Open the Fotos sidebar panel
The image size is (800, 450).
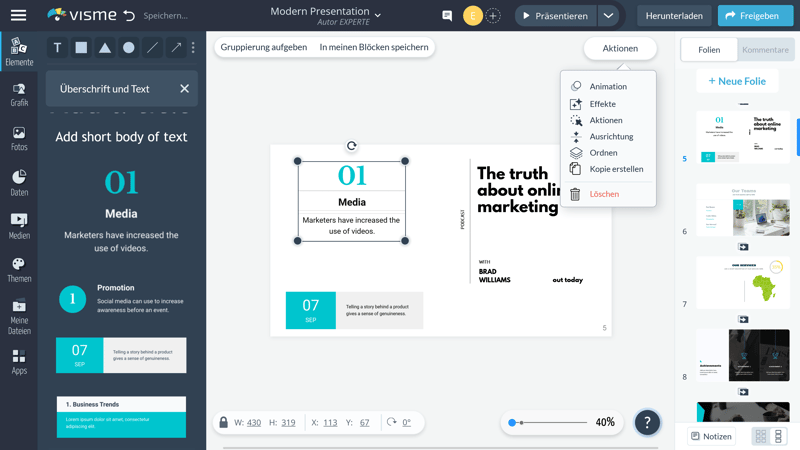(x=19, y=138)
